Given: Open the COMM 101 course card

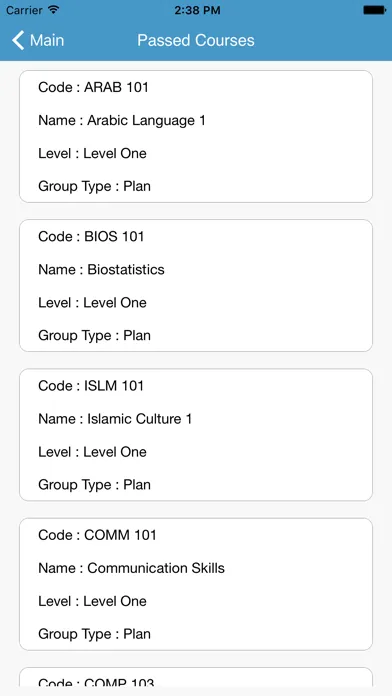Looking at the screenshot, I should coord(196,584).
